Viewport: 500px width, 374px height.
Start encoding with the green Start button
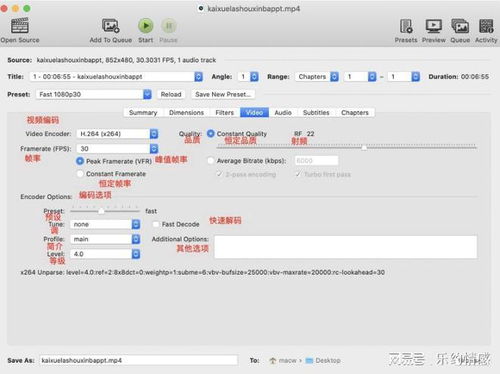[x=146, y=26]
